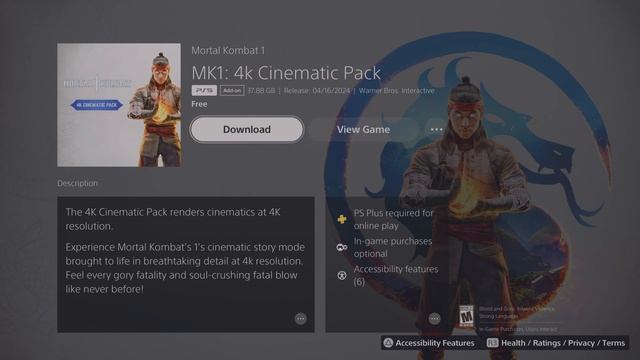Open Health / Ratings / Privacy / Terms
640x360 pixels.
pos(557,343)
